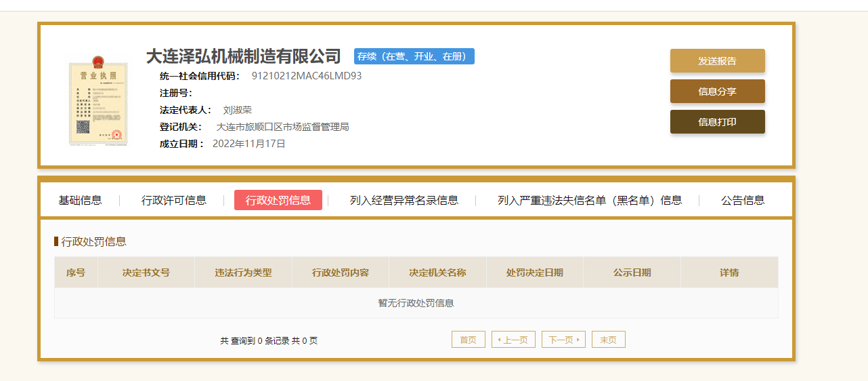Select the 行政处罚信息 tab

pos(278,200)
